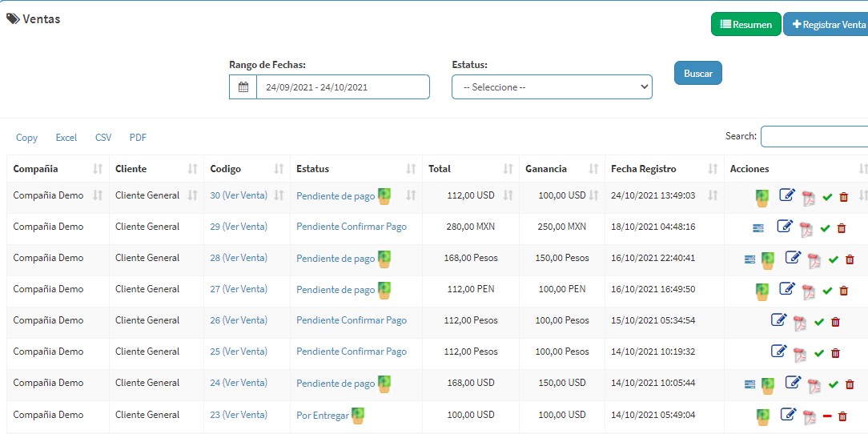868x434 pixels.
Task: Click list icon in sale 28 actions
Action: point(749,259)
